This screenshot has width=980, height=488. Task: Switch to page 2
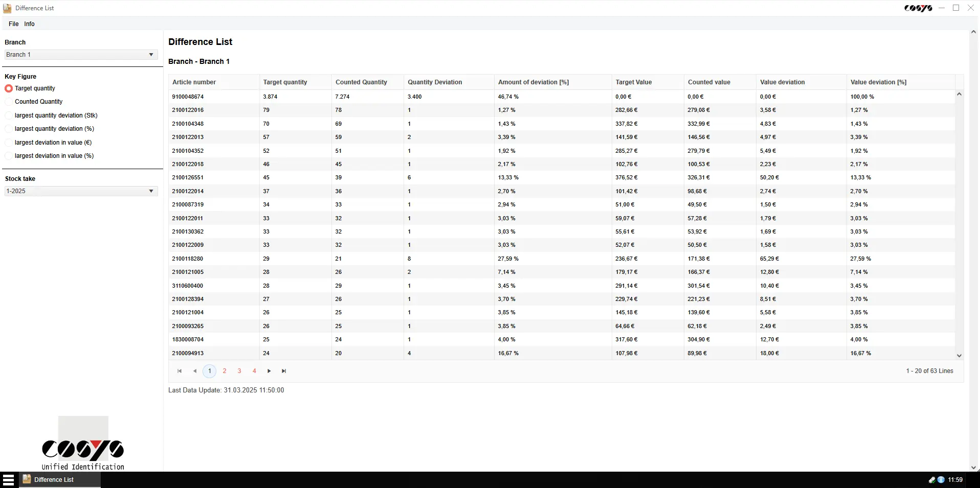tap(225, 371)
